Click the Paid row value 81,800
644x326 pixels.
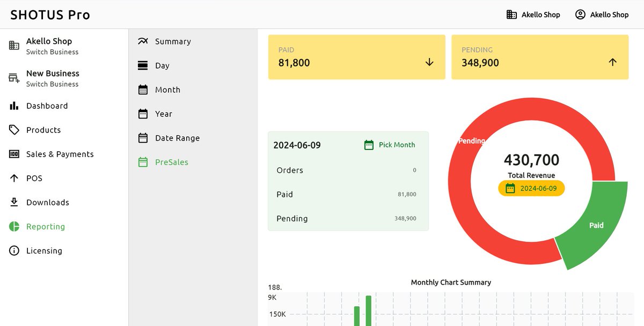click(407, 194)
